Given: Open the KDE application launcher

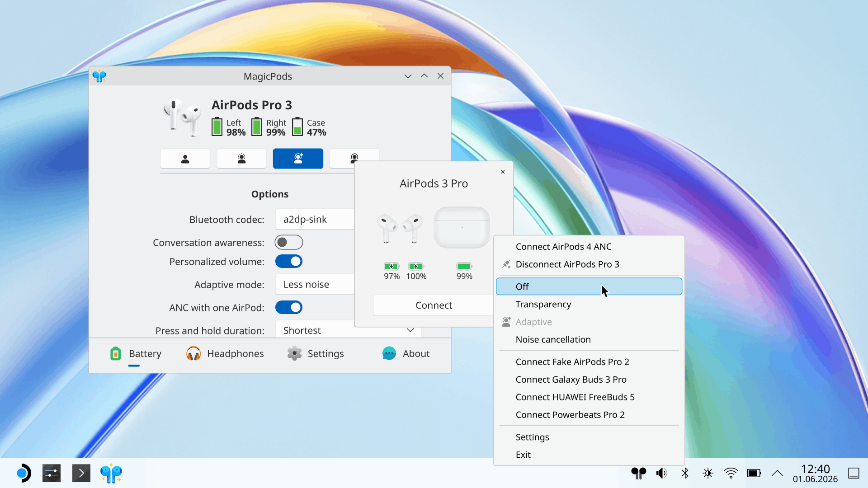Looking at the screenshot, I should pyautogui.click(x=24, y=473).
